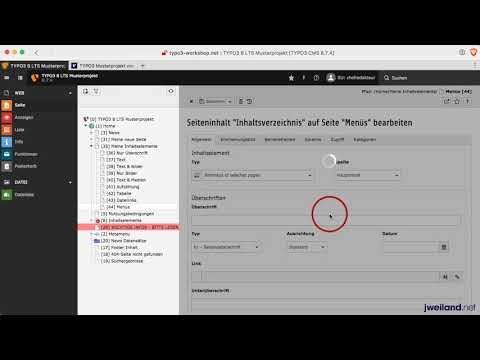This screenshot has height=360, width=480.
Task: Open the header Typ dropdown
Action: [x=226, y=247]
